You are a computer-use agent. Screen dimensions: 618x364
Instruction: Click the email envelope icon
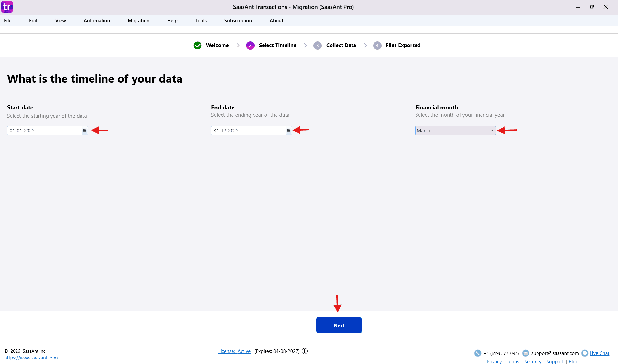coord(526,353)
